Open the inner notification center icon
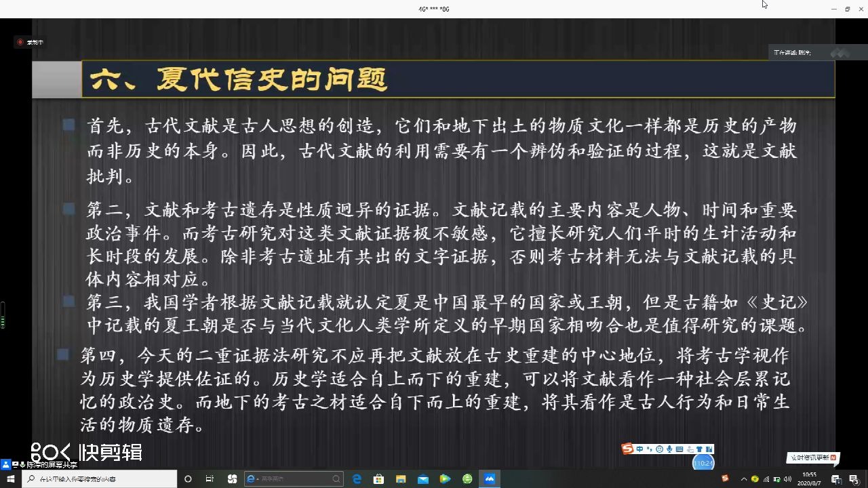 tap(835, 479)
